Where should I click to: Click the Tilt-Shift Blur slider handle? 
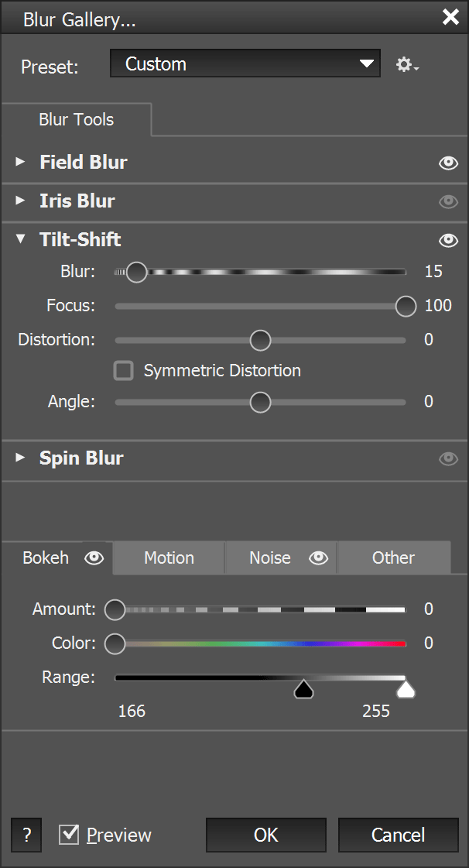136,272
